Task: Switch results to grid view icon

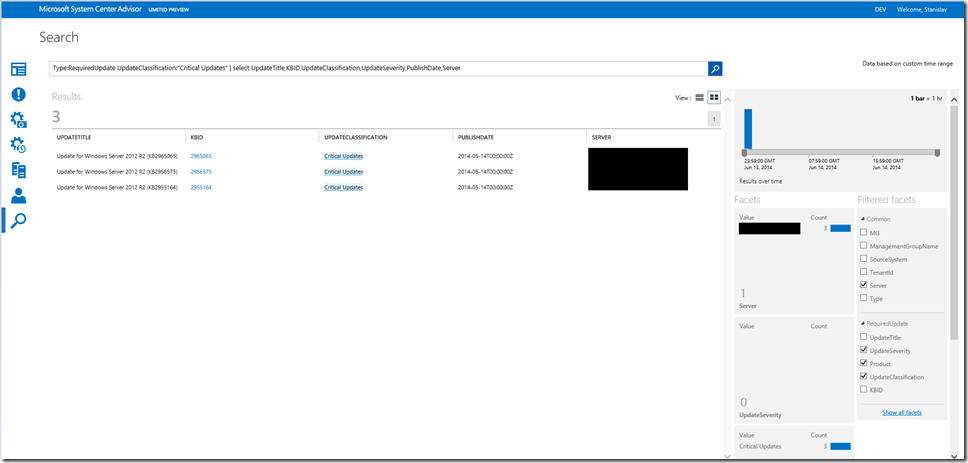Action: click(714, 97)
